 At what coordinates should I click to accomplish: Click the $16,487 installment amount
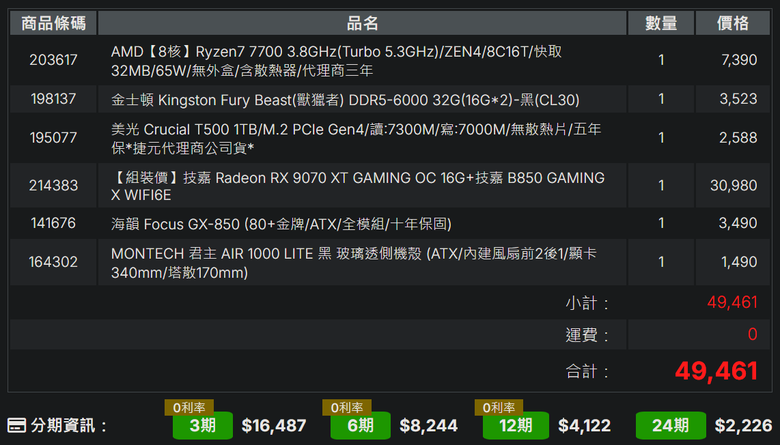click(274, 426)
